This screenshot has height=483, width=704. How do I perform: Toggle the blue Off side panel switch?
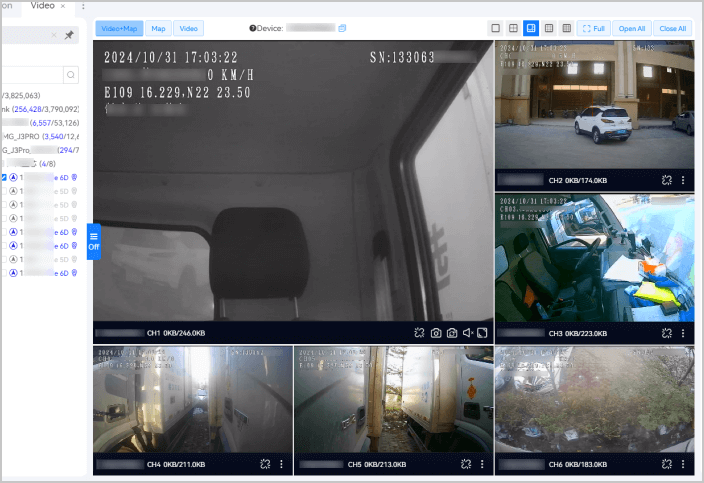click(x=94, y=241)
